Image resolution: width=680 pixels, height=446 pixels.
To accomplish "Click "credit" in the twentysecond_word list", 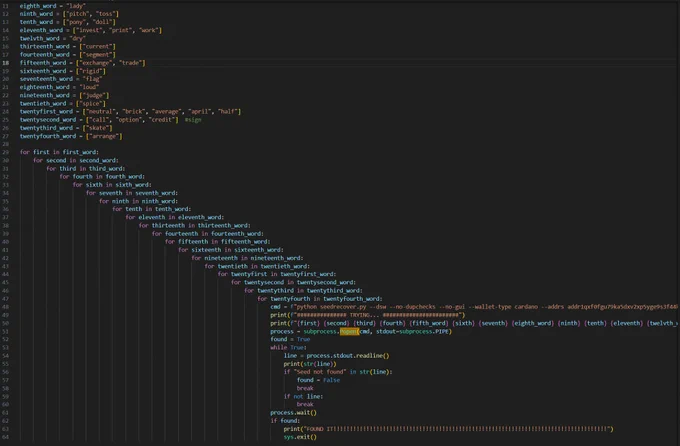I will (162, 120).
